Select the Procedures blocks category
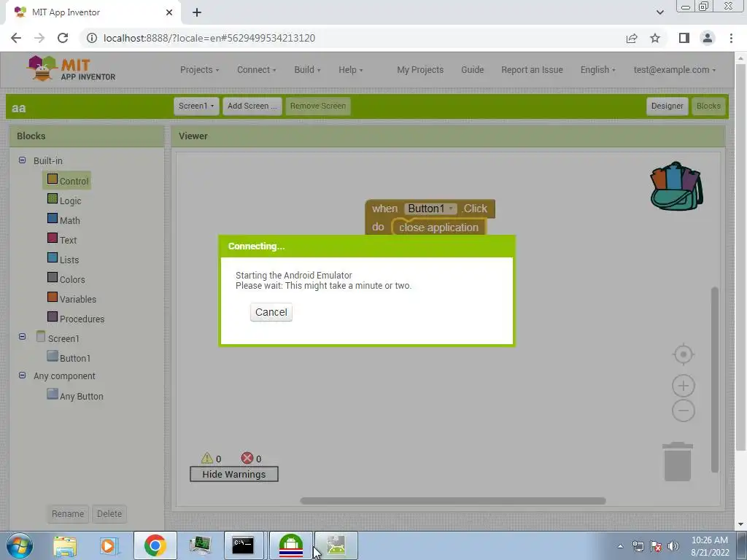This screenshot has width=747, height=560. point(76,319)
